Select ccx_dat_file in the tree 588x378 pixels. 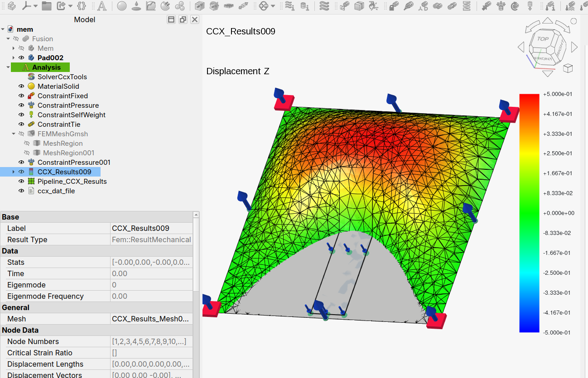(x=56, y=191)
